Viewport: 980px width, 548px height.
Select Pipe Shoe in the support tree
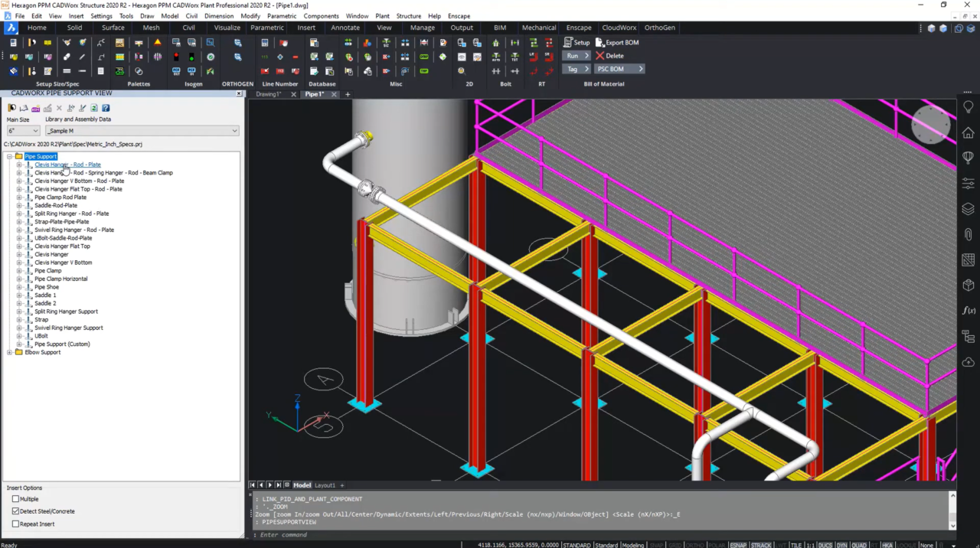click(x=47, y=287)
